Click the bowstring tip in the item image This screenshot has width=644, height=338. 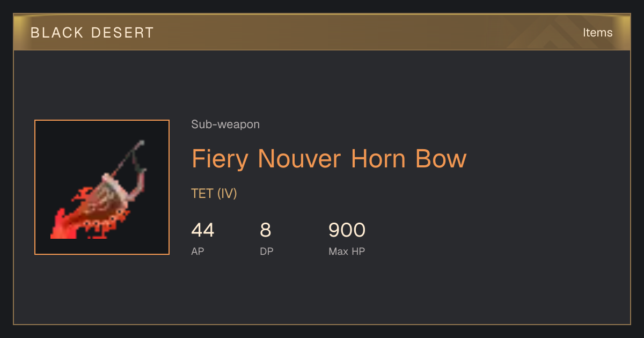click(x=142, y=143)
